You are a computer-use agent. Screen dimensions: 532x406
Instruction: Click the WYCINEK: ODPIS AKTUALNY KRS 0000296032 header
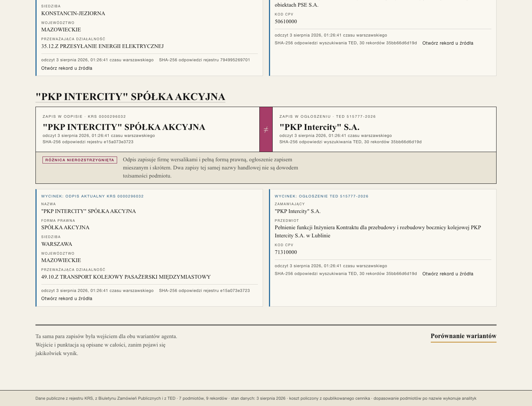(92, 196)
